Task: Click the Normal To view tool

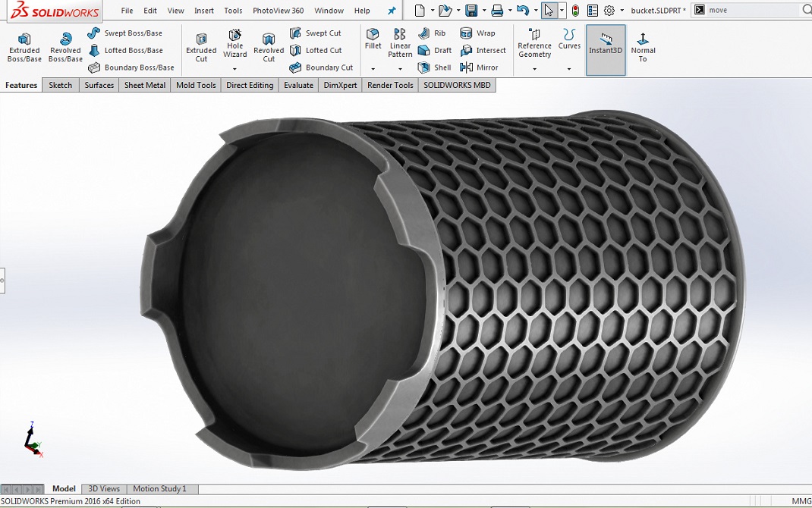Action: [x=643, y=47]
